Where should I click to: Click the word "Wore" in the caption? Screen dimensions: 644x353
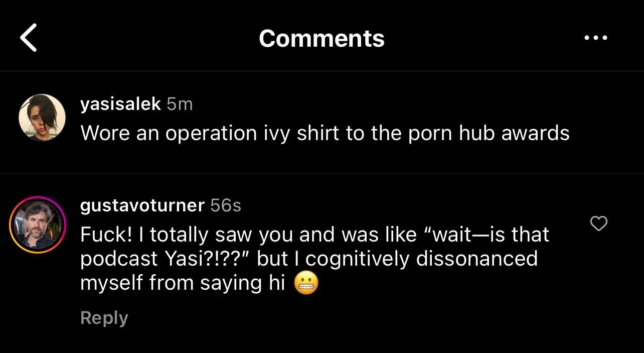[104, 133]
